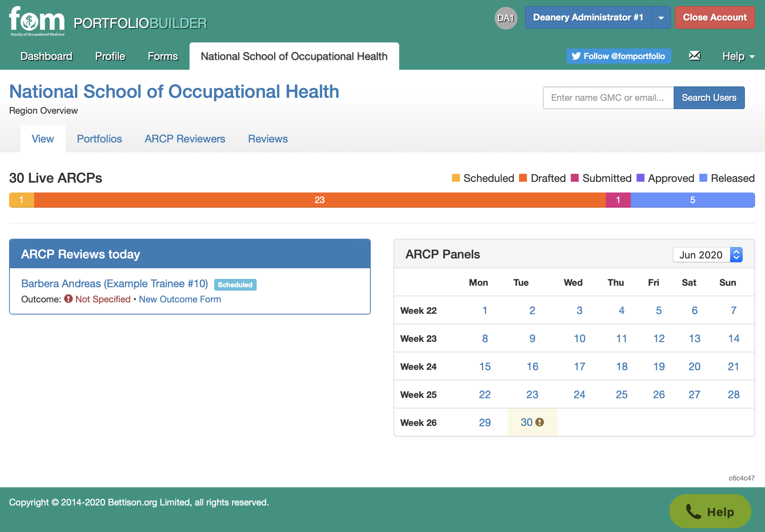Click the Close Account button
This screenshot has height=532, width=765.
click(715, 17)
